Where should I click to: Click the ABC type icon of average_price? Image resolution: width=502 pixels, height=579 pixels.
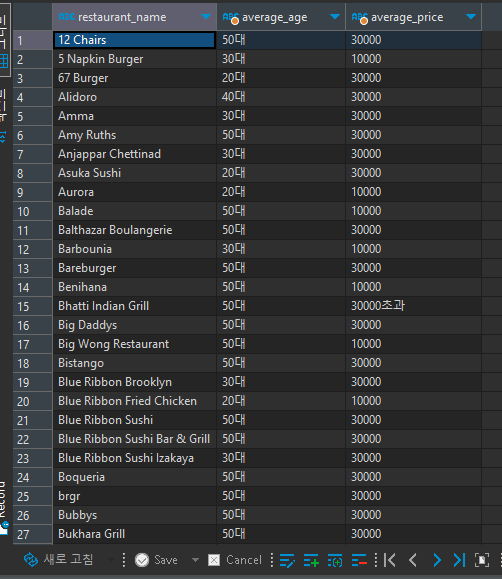[359, 17]
